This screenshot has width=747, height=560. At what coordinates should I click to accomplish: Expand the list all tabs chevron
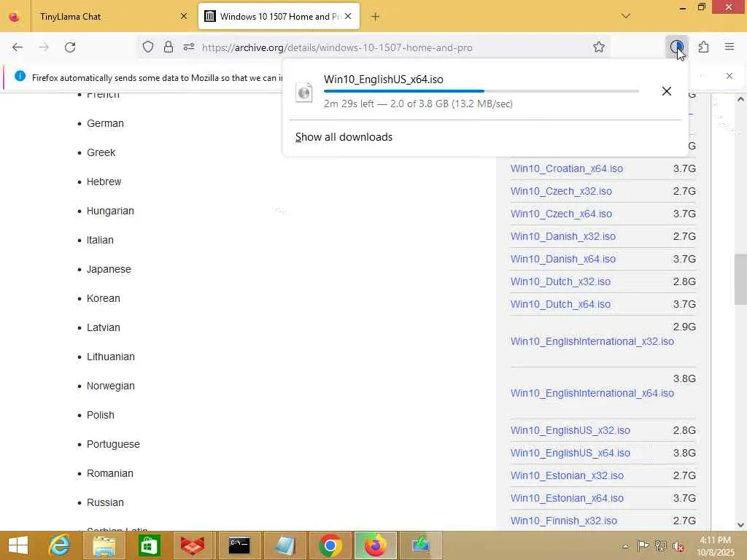(626, 16)
